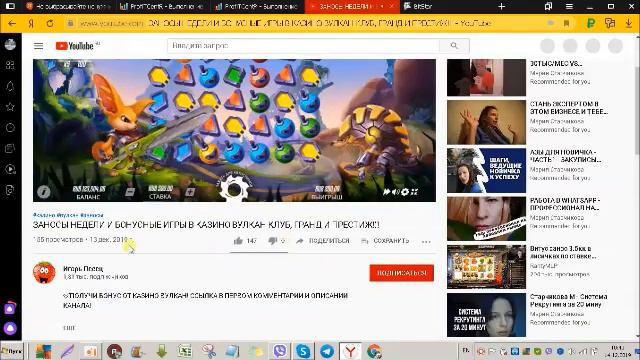This screenshot has height=360, width=640.
Task: Click the СОХРАНИТЬ save button
Action: click(385, 241)
